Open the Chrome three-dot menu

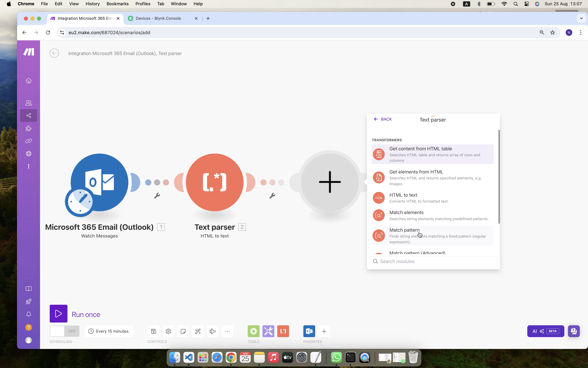pos(581,33)
